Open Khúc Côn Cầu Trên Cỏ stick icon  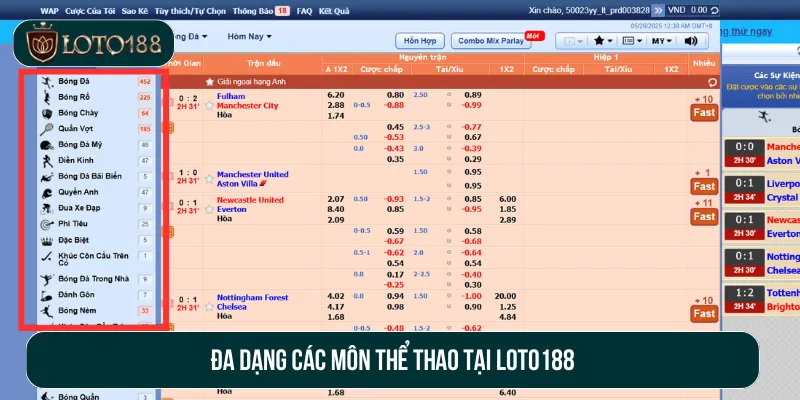pos(47,256)
